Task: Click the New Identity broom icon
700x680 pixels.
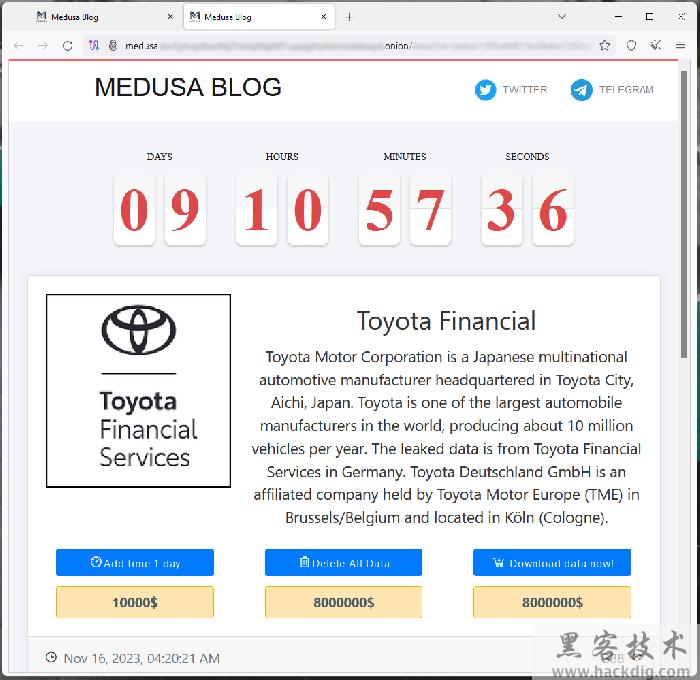Action: [655, 45]
